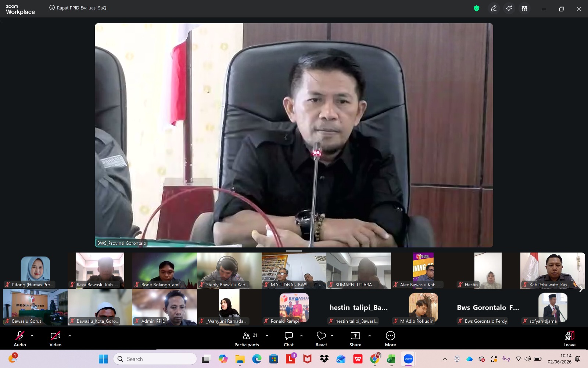Image resolution: width=588 pixels, height=368 pixels.
Task: Select Alex Bawaslu Kab. participant tile
Action: pyautogui.click(x=423, y=270)
